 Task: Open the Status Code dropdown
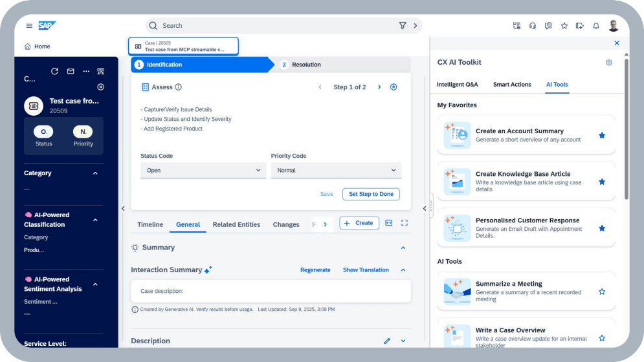(x=203, y=170)
